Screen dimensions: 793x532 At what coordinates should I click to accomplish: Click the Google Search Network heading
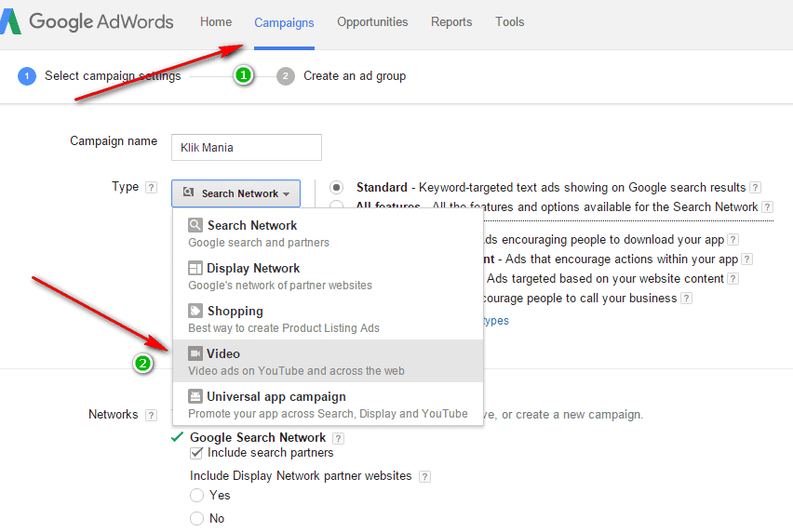tap(258, 437)
